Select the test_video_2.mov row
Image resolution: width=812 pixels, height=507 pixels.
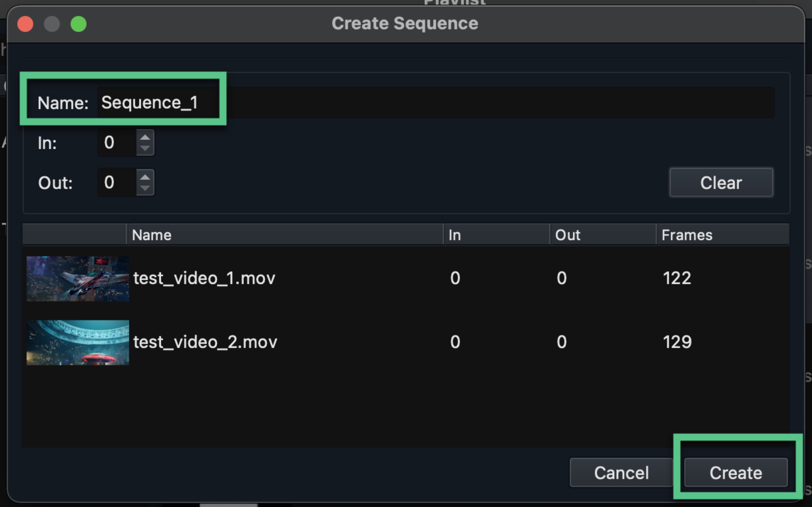302,342
